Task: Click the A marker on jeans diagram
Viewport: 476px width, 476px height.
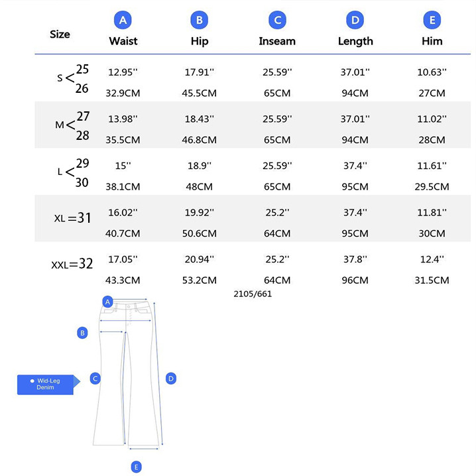Action: pyautogui.click(x=107, y=302)
